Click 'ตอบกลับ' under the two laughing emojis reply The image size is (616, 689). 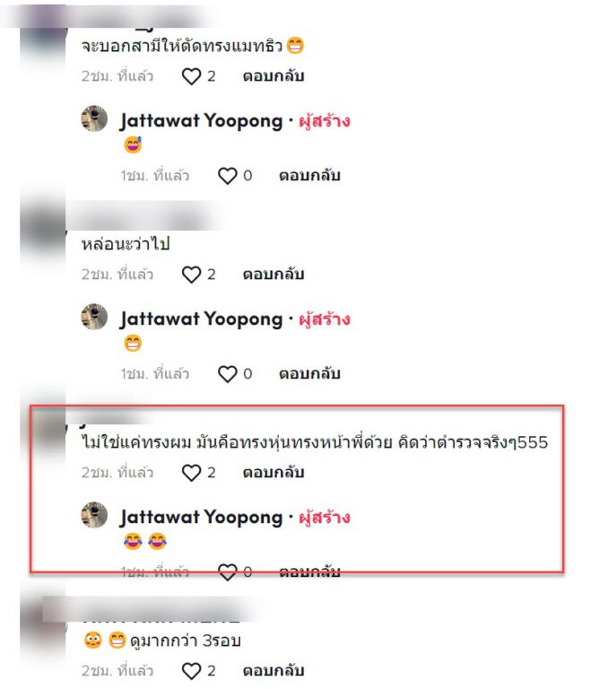pos(309,571)
